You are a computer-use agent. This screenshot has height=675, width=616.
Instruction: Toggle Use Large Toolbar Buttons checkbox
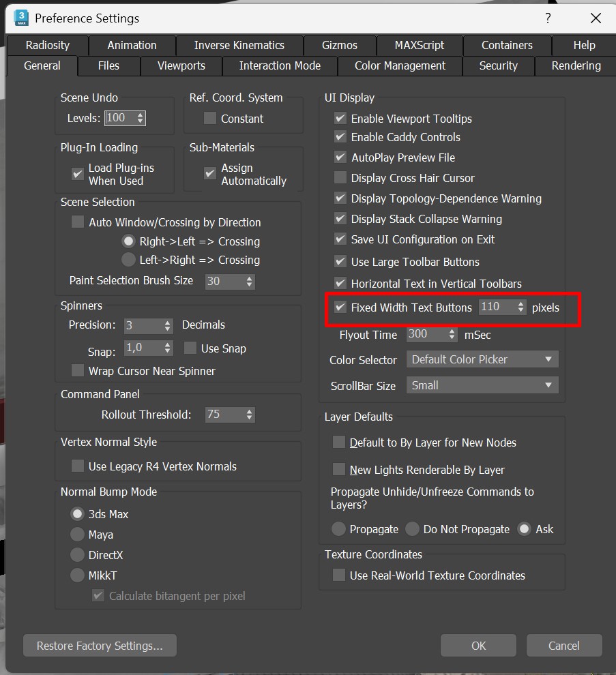pyautogui.click(x=340, y=261)
